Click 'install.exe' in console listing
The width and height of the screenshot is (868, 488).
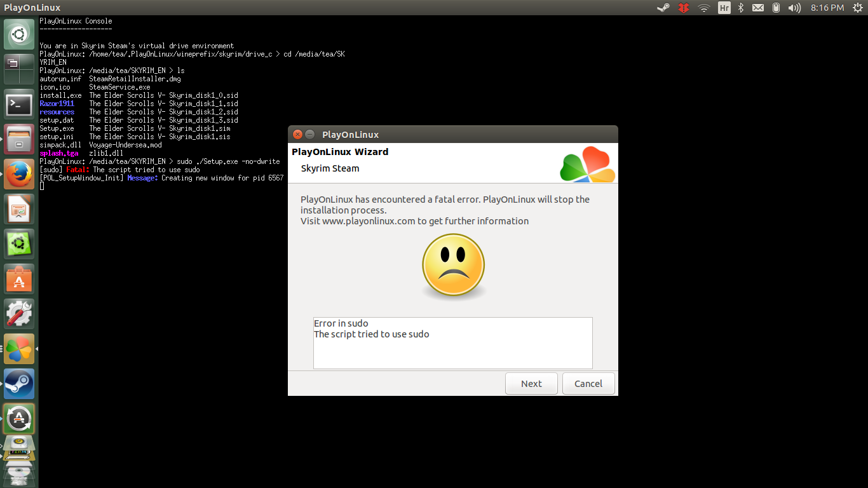click(x=60, y=95)
